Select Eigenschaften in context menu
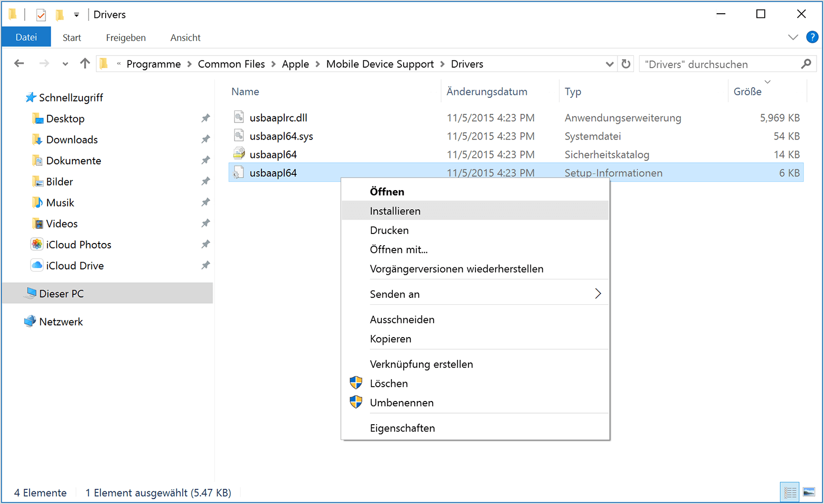The height and width of the screenshot is (504, 824). pyautogui.click(x=402, y=428)
